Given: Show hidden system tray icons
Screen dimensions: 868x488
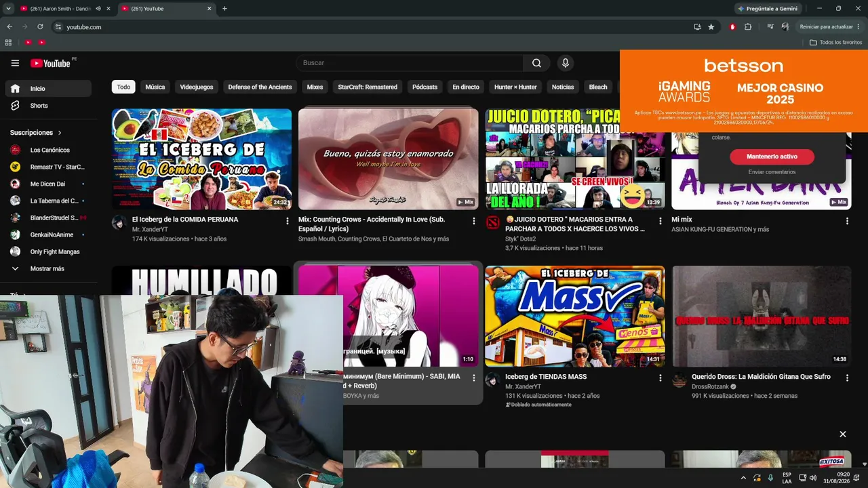Looking at the screenshot, I should click(743, 478).
